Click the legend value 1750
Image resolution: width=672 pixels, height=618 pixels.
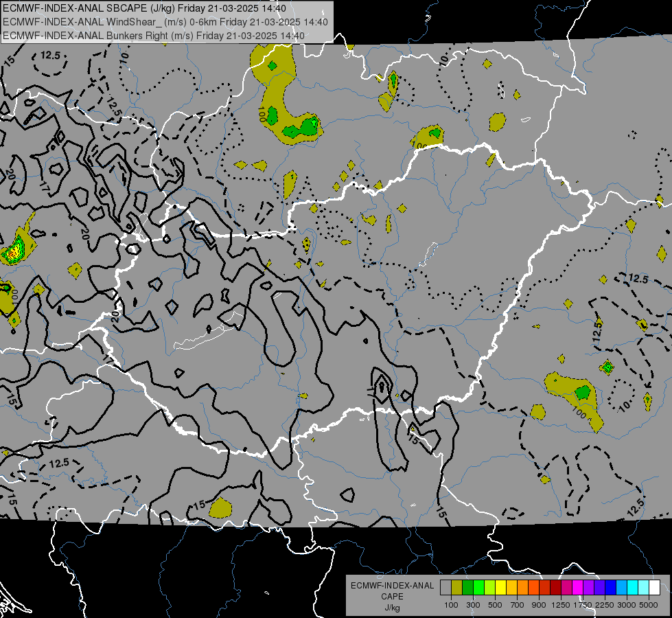(583, 605)
